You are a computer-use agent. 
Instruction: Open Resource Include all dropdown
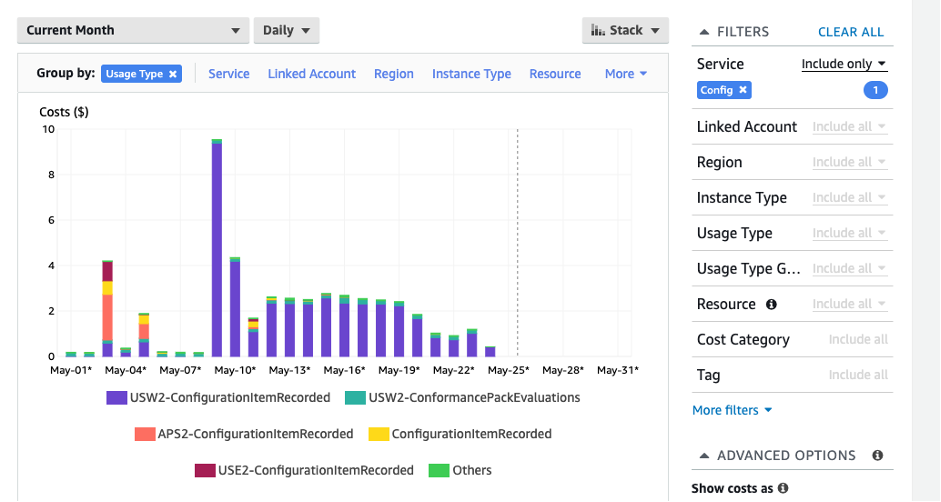point(849,304)
